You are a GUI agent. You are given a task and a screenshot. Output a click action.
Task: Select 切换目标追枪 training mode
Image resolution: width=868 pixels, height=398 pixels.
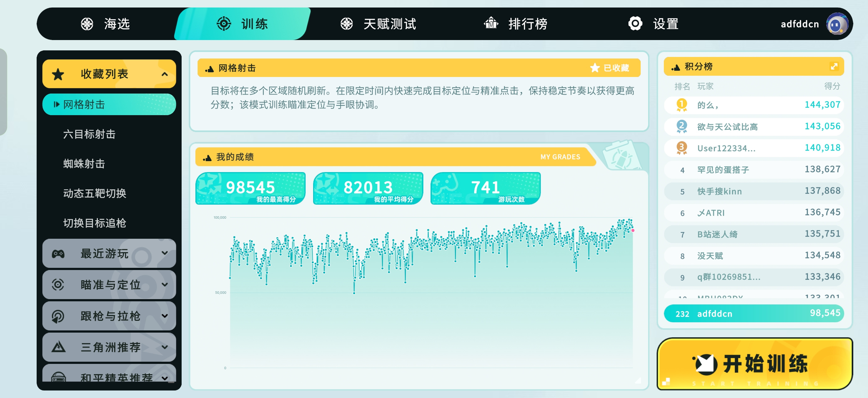[x=95, y=223]
